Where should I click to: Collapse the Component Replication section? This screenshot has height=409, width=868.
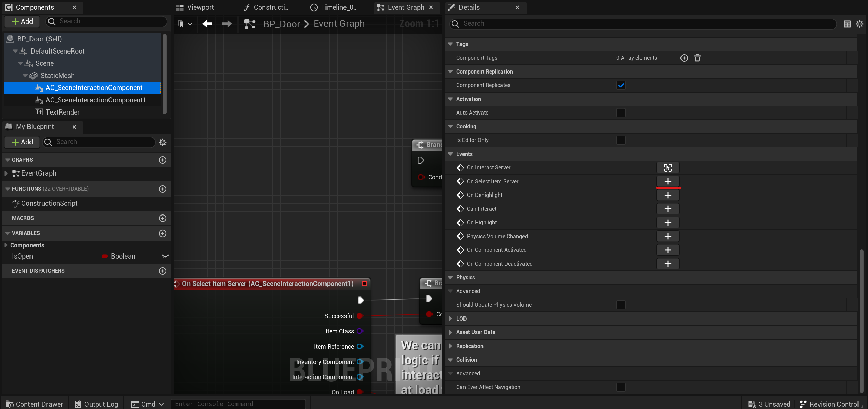point(450,71)
